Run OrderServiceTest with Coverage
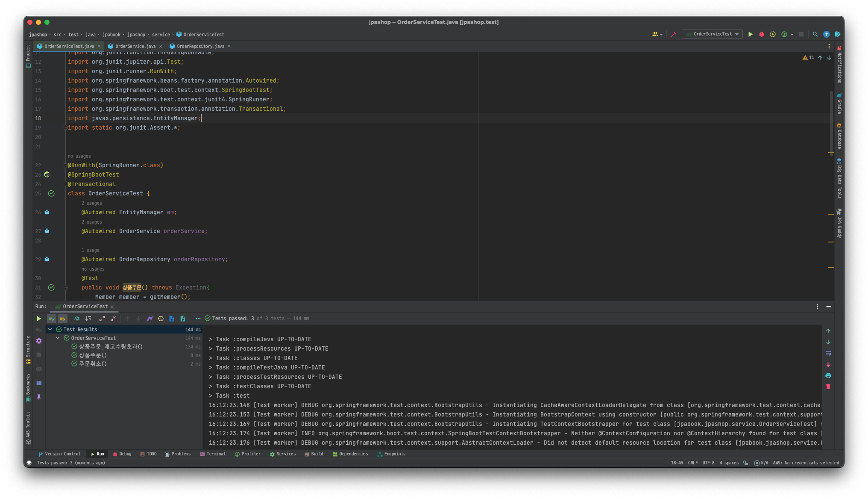The image size is (868, 499). [773, 34]
